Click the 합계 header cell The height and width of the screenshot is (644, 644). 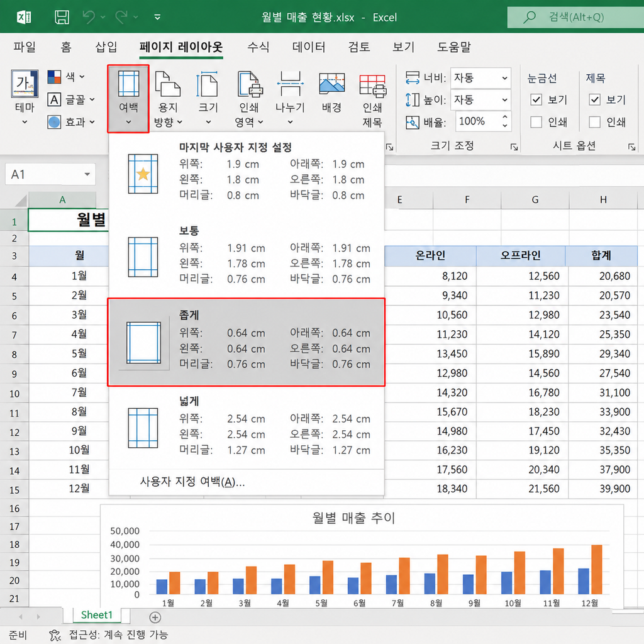601,256
